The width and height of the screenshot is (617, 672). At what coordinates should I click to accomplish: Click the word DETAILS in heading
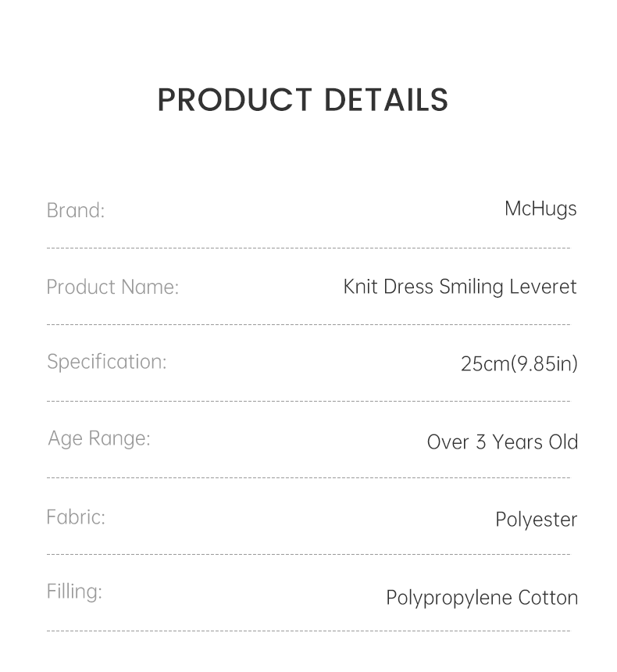click(386, 100)
